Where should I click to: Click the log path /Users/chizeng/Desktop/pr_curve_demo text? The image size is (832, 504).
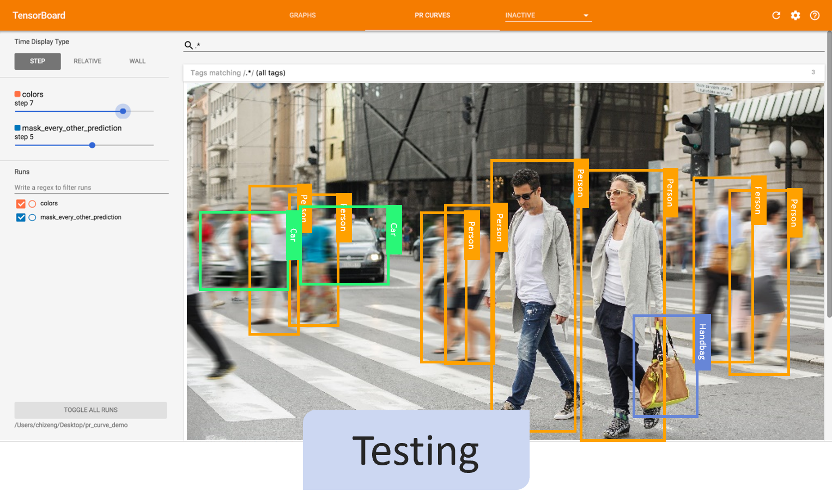(x=71, y=425)
